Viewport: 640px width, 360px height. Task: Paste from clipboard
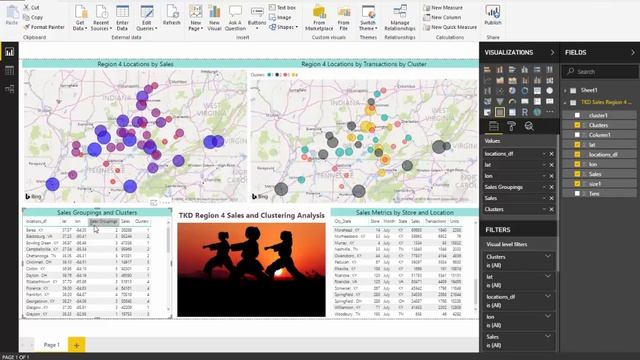click(11, 16)
